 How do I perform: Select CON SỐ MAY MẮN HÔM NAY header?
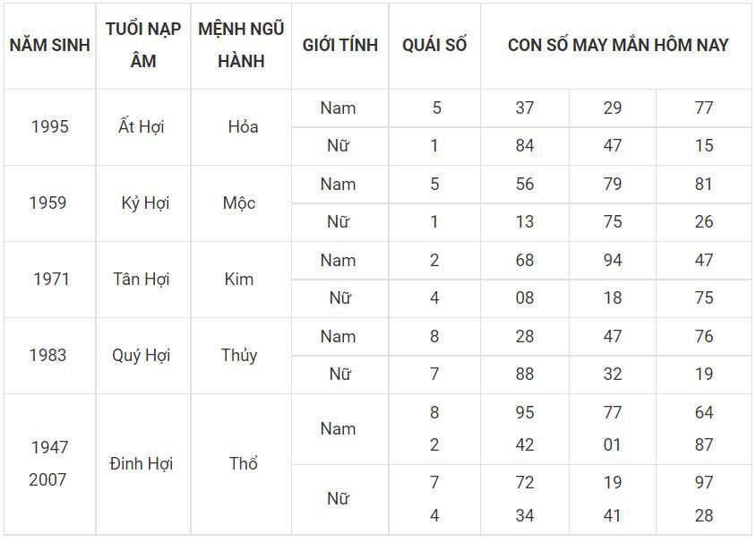coord(618,46)
